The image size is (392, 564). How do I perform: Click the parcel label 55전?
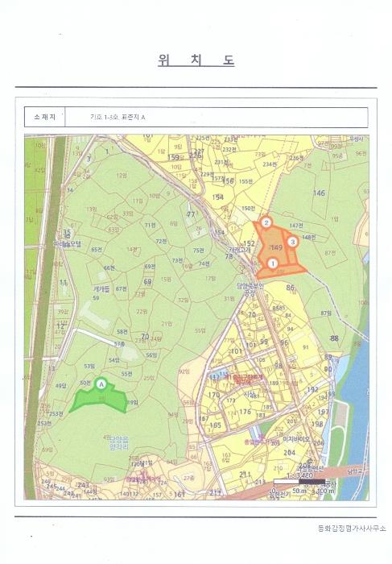(x=126, y=374)
